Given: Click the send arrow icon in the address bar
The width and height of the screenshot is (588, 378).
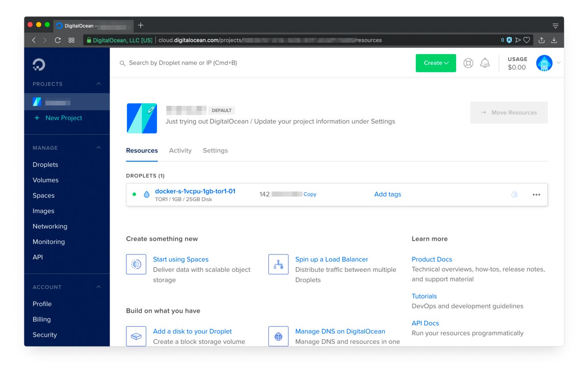Looking at the screenshot, I should click(518, 40).
